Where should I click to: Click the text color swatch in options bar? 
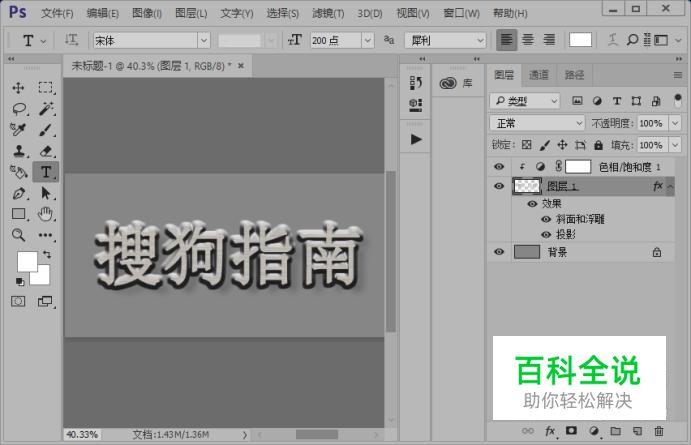[580, 40]
